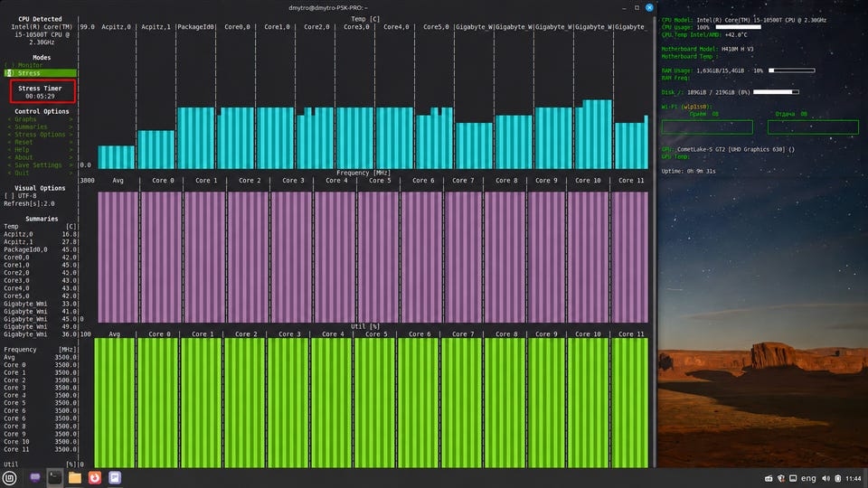Click the CPU Usage 100% bar
The image size is (868, 488).
tap(738, 27)
